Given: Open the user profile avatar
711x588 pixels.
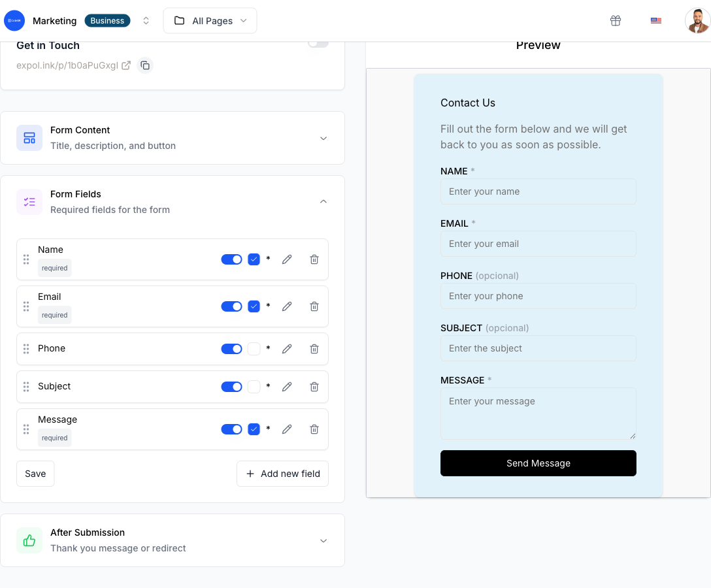Looking at the screenshot, I should 697,20.
